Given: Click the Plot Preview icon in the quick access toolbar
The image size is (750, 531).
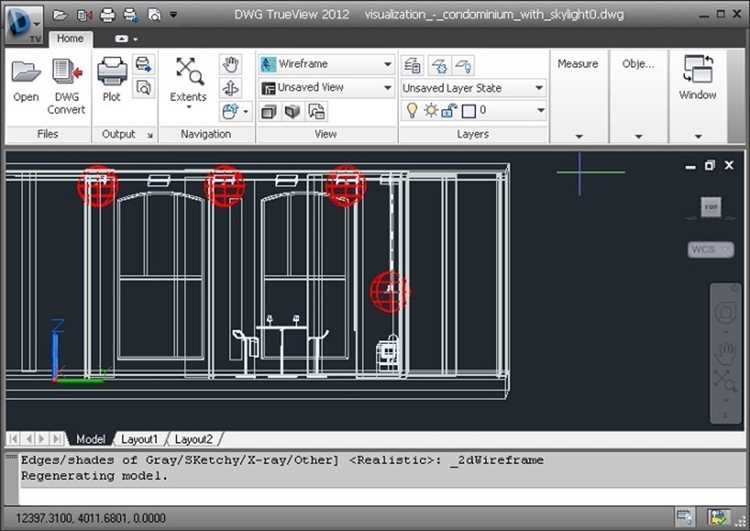Looking at the screenshot, I should coord(154,15).
